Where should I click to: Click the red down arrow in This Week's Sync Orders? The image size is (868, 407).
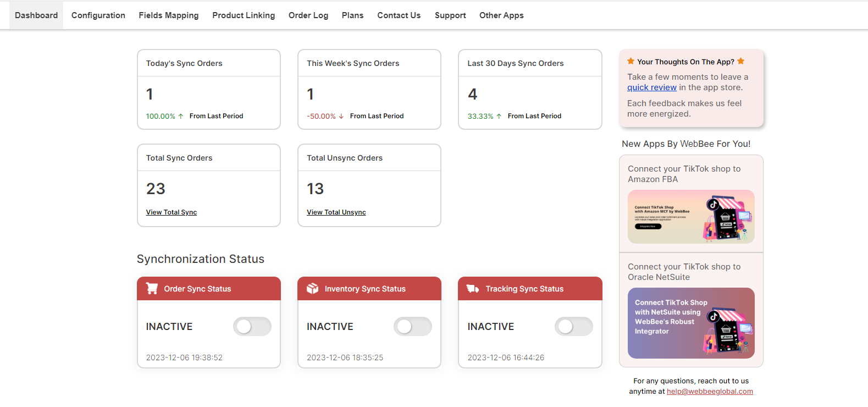tap(341, 116)
